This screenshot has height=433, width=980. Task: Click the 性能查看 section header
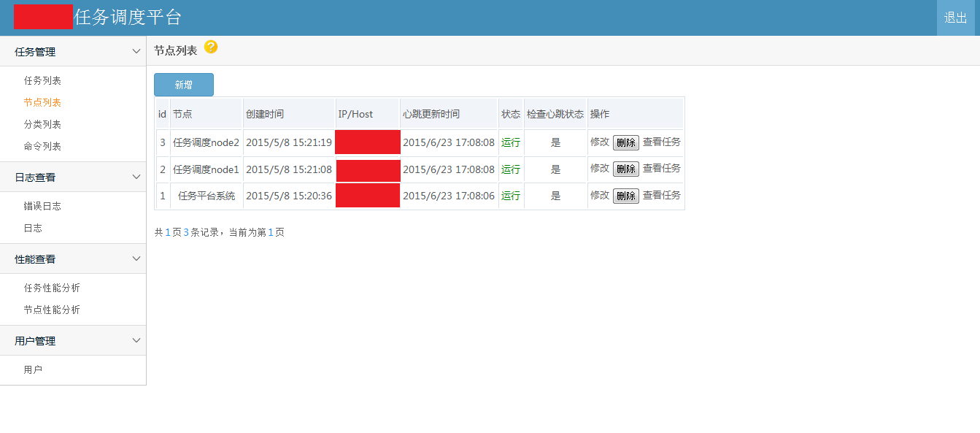click(x=73, y=258)
